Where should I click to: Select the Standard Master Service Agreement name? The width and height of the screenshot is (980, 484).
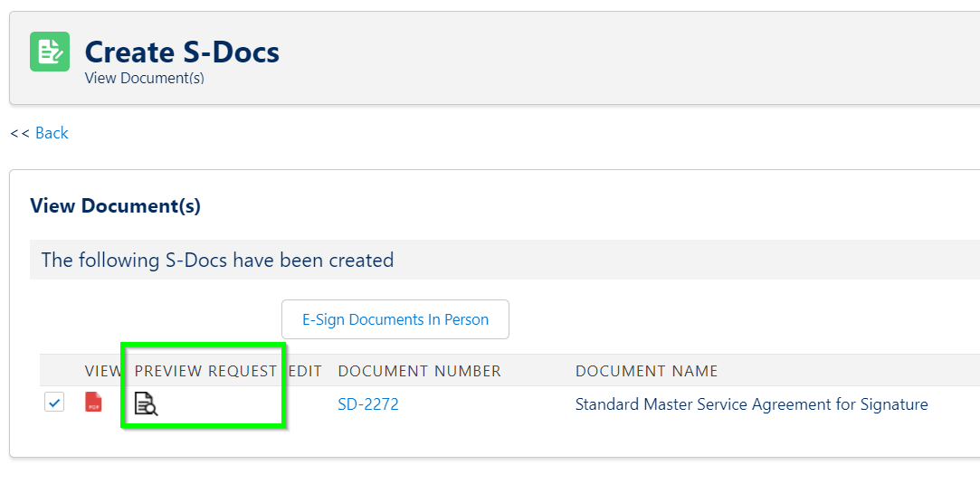pyautogui.click(x=751, y=404)
